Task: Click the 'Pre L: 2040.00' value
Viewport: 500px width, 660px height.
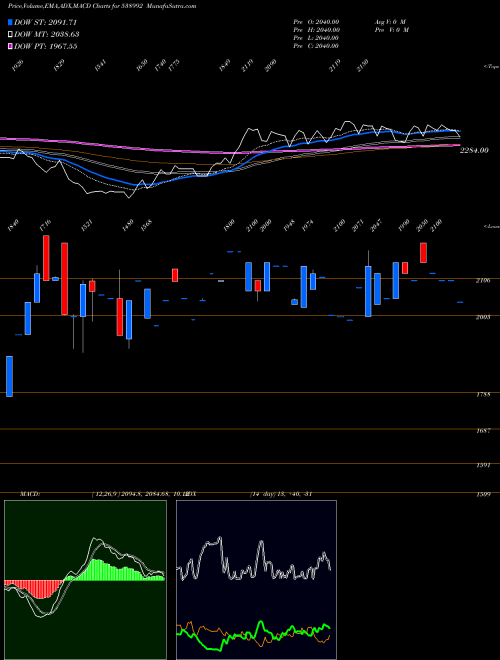Action: (316, 38)
